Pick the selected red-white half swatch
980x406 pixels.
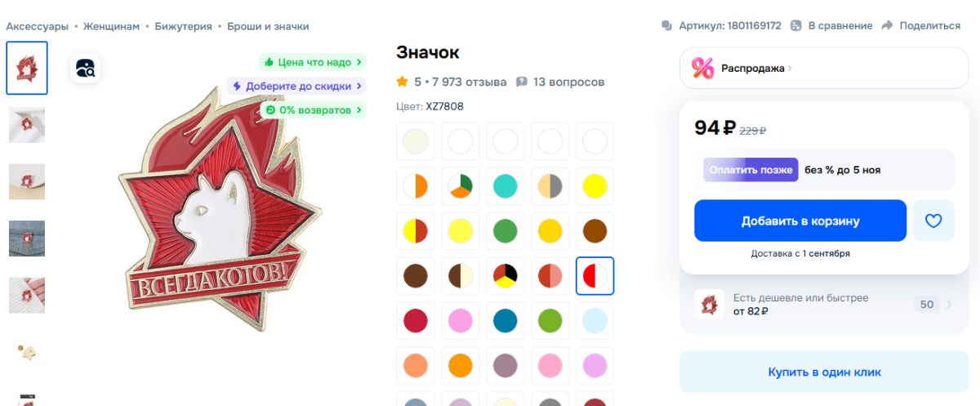[x=595, y=276]
